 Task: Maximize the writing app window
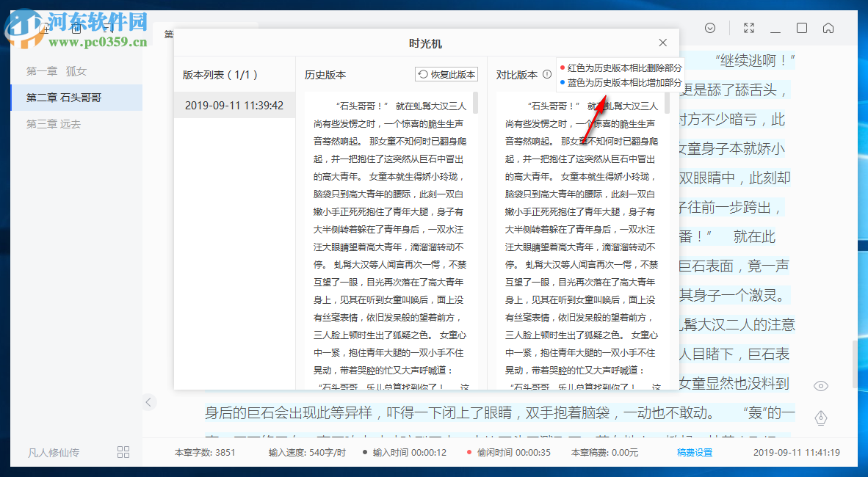click(802, 28)
